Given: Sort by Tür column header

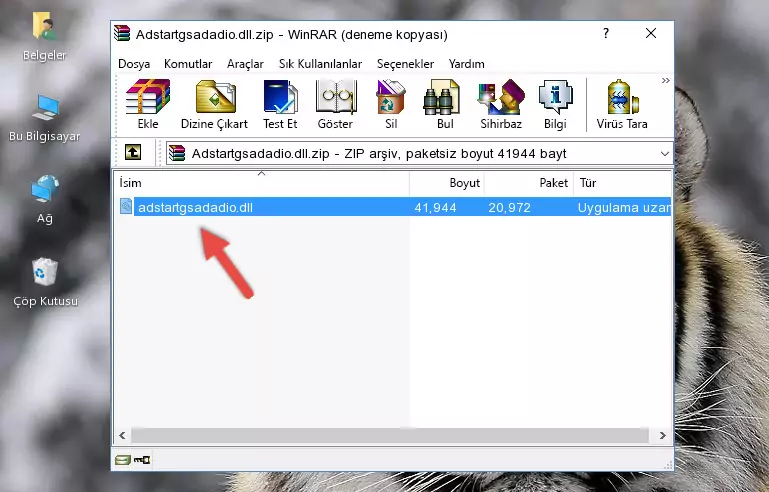Looking at the screenshot, I should tap(622, 183).
